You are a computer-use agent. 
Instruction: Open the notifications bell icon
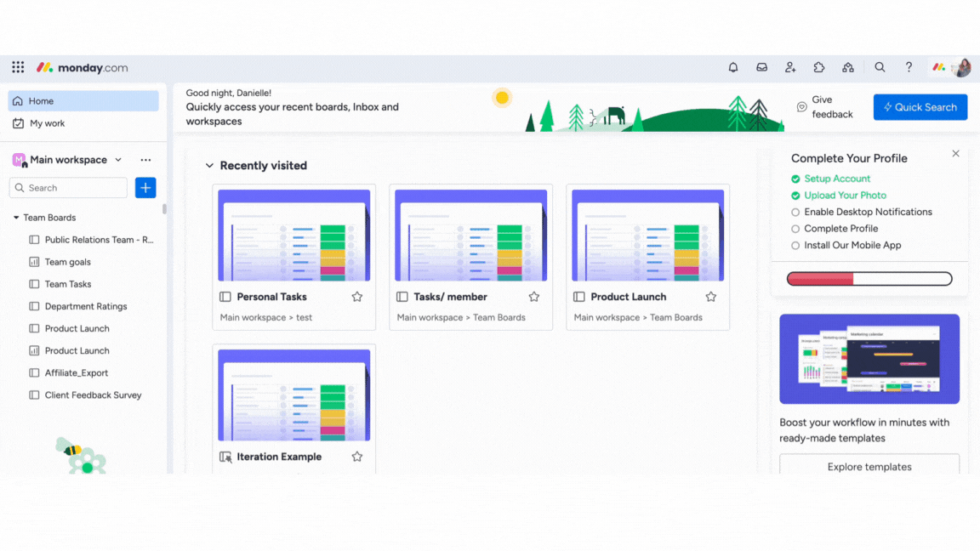click(x=733, y=68)
